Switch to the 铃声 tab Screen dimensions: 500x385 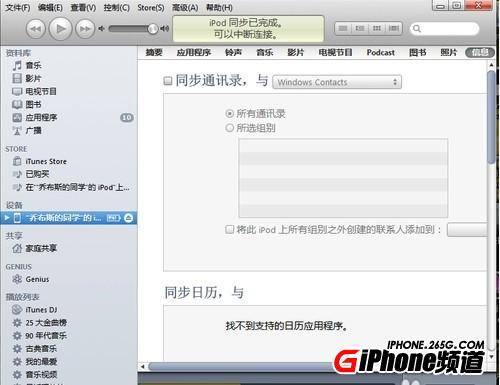233,52
